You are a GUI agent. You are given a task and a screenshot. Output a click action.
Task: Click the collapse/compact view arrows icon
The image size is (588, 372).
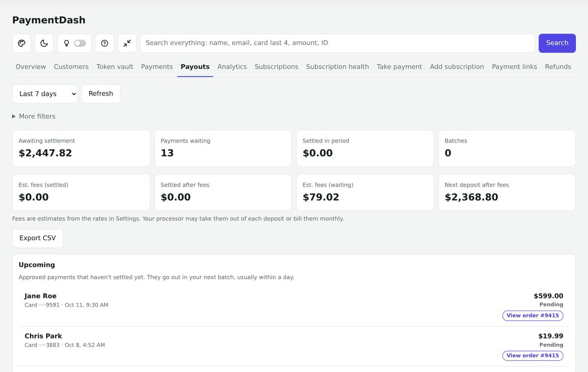(x=127, y=43)
